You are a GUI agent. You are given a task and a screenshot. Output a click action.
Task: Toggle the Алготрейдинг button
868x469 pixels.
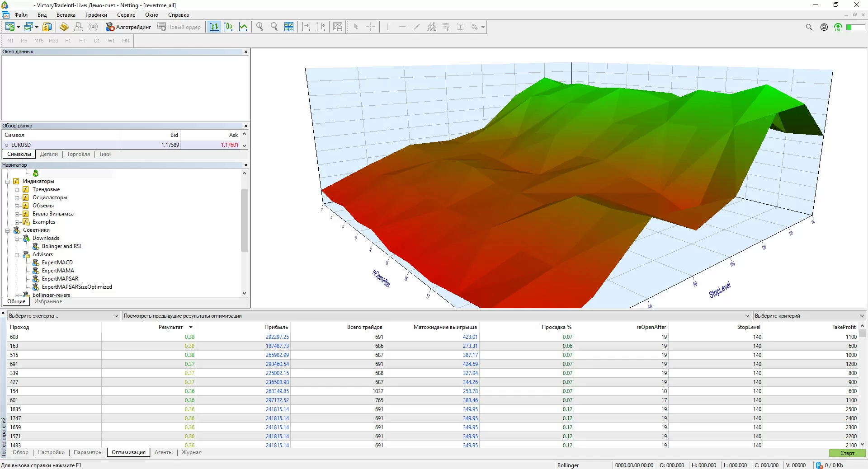(x=128, y=27)
